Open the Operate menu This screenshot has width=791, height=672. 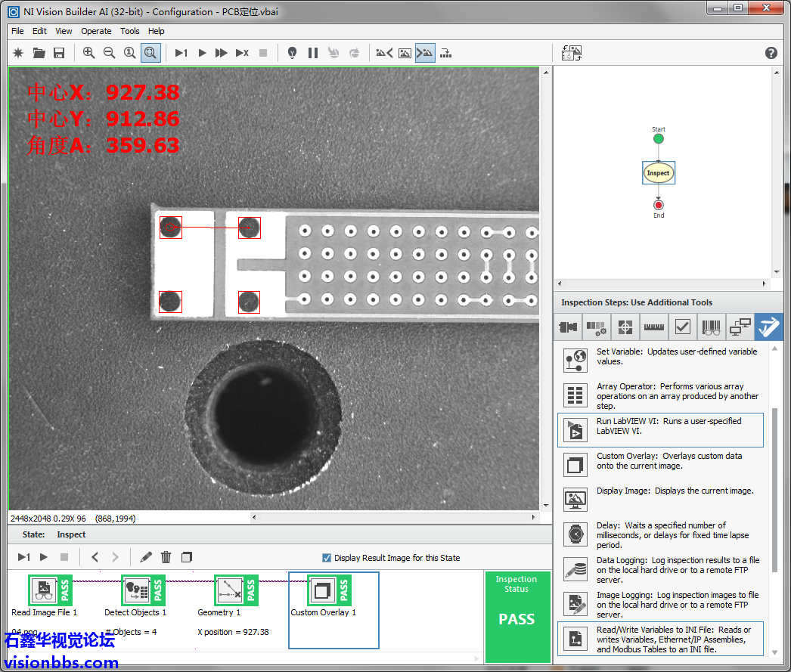(x=96, y=31)
